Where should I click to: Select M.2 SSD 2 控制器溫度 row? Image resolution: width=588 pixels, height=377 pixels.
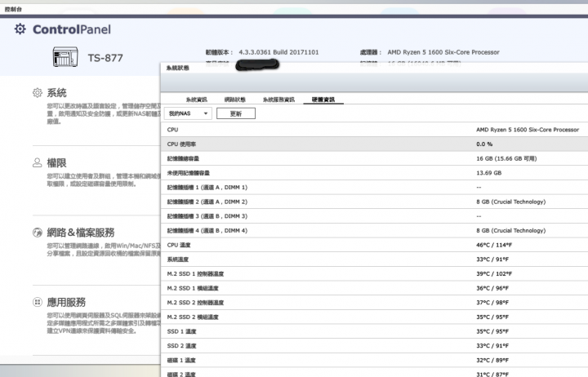pos(374,303)
